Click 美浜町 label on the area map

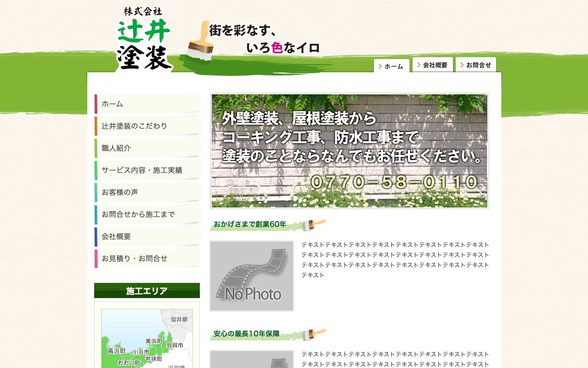[154, 341]
